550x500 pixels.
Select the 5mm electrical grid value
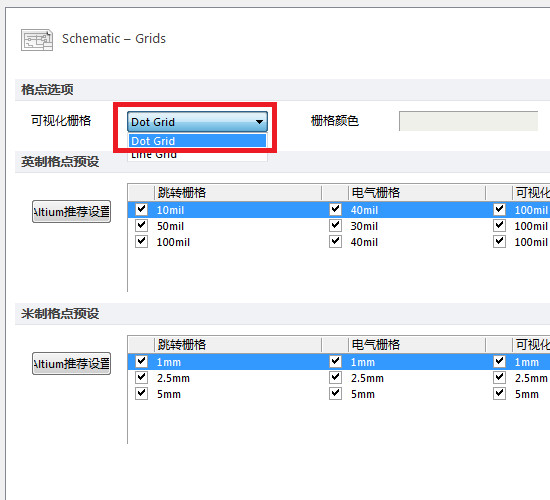(363, 394)
